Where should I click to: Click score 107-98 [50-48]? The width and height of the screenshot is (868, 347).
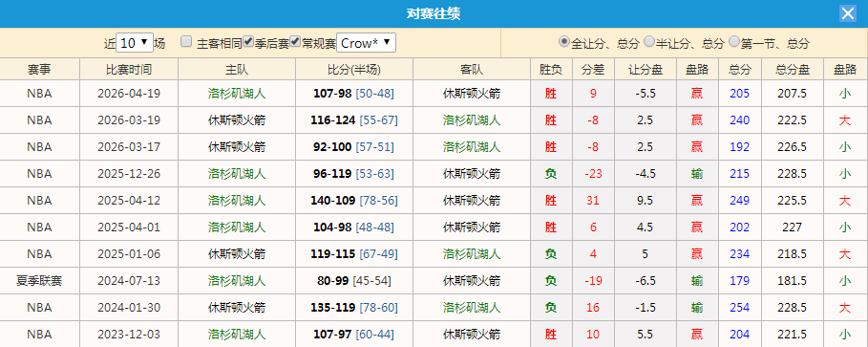coord(353,94)
